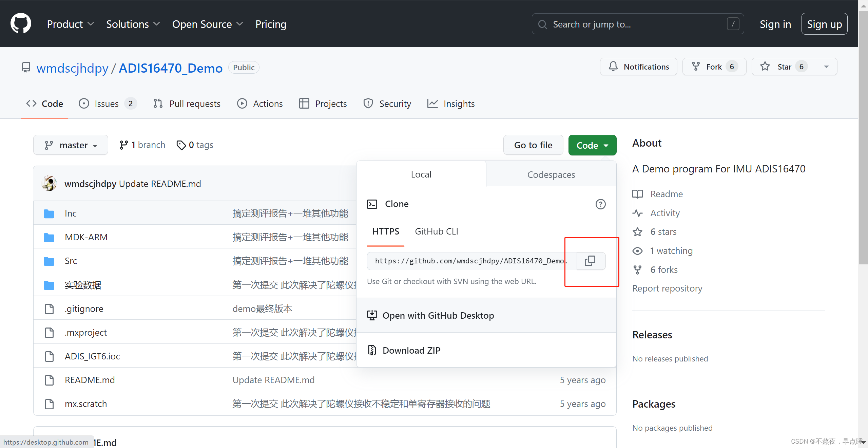Open the master branch selector
Image resolution: width=868 pixels, height=448 pixels.
coord(71,145)
